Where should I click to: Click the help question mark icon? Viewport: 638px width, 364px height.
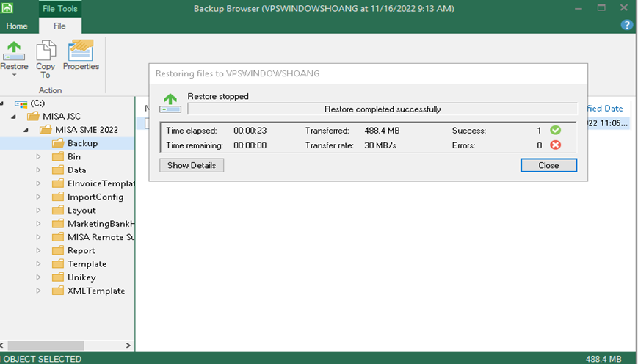(626, 26)
